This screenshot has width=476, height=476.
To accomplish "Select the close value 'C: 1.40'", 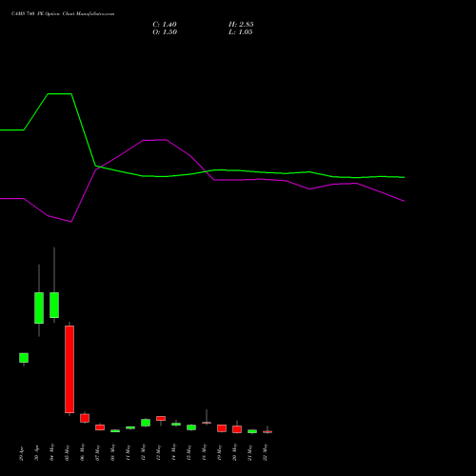I will click(x=165, y=25).
